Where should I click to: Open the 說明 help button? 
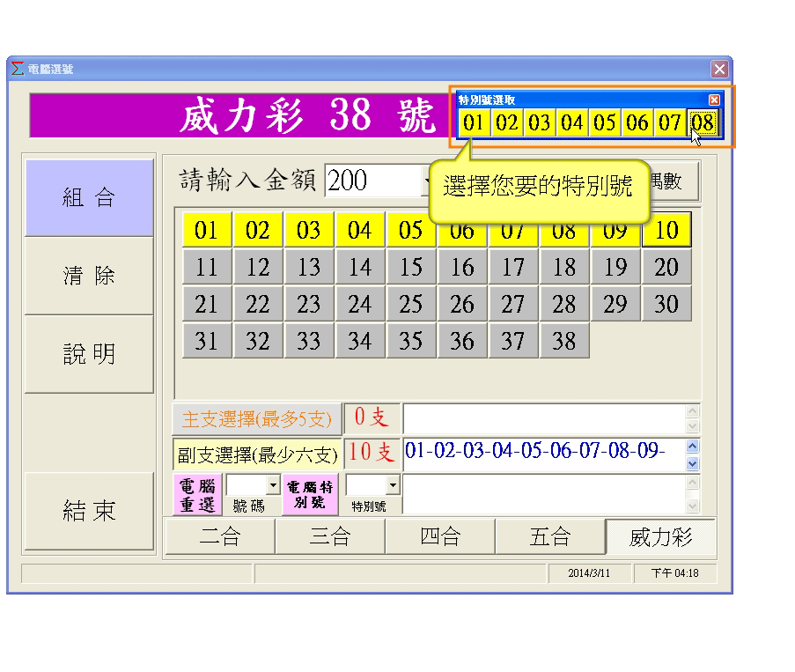pyautogui.click(x=89, y=354)
